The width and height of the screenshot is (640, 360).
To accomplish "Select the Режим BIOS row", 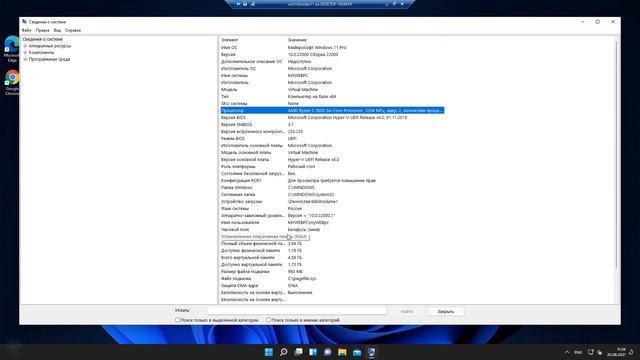I will [x=332, y=138].
